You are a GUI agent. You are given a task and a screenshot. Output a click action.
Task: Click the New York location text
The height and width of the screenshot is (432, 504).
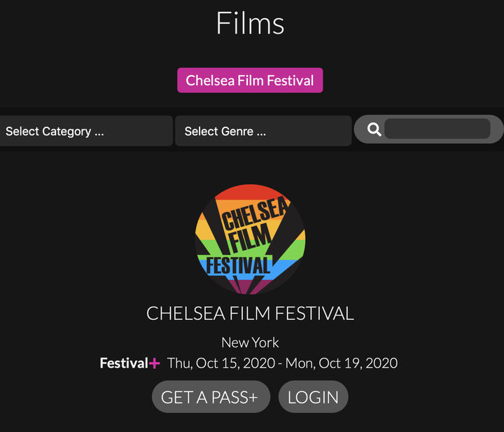[x=250, y=342]
